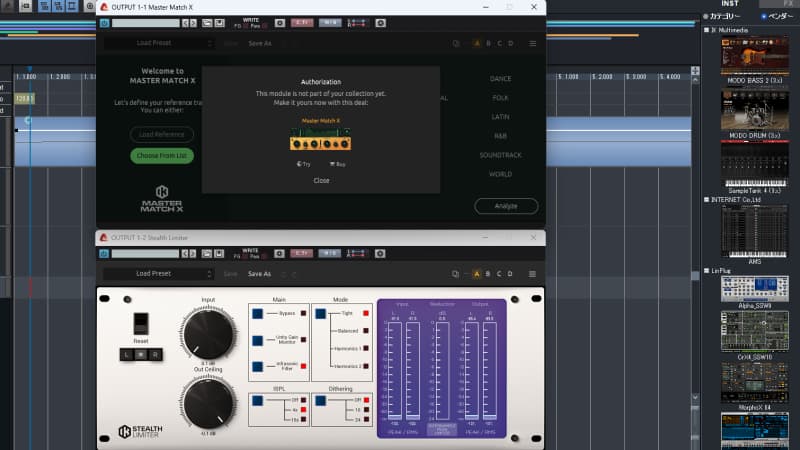The height and width of the screenshot is (450, 800).
Task: Click A/B routing icon in Master Match X toolbar
Action: click(356, 23)
